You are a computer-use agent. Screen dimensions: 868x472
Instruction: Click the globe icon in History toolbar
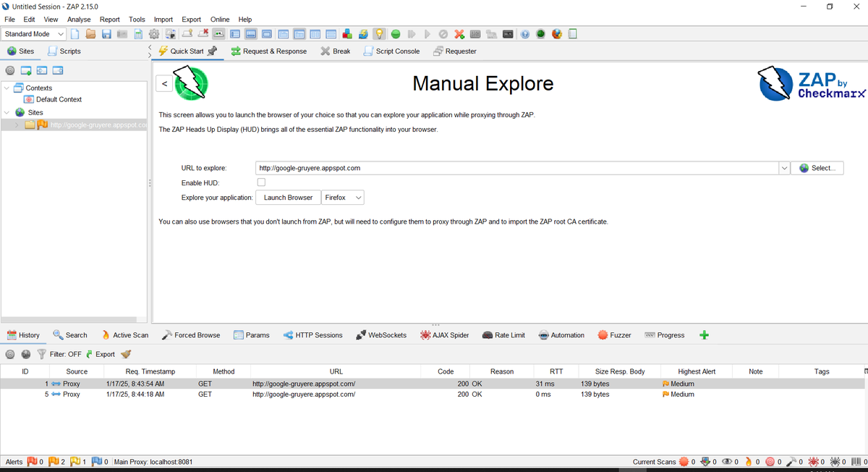(26, 354)
